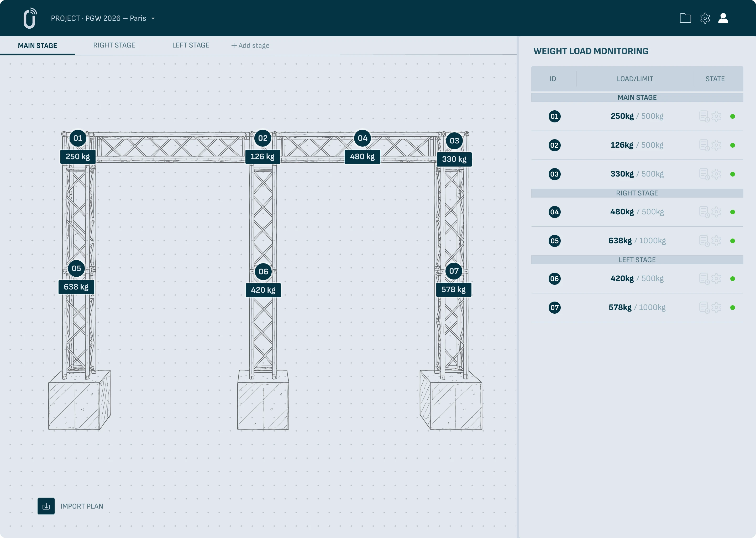Click the 126 kg load label
The height and width of the screenshot is (538, 756).
(262, 157)
